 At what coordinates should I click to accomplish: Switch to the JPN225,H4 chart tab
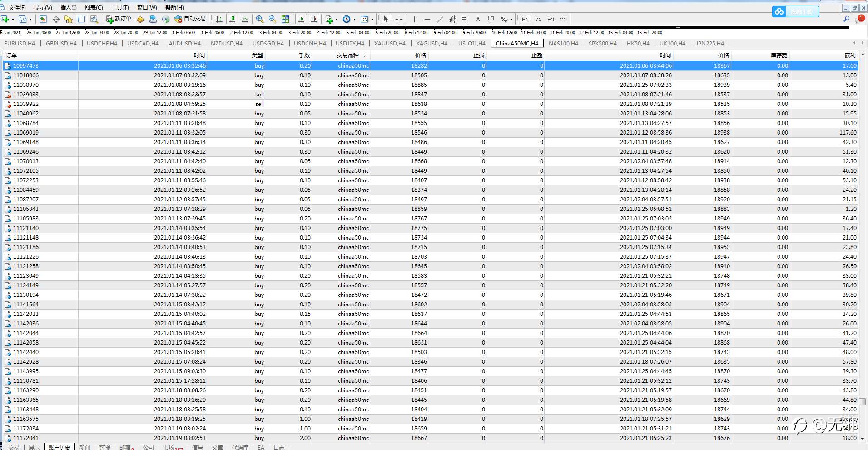709,43
